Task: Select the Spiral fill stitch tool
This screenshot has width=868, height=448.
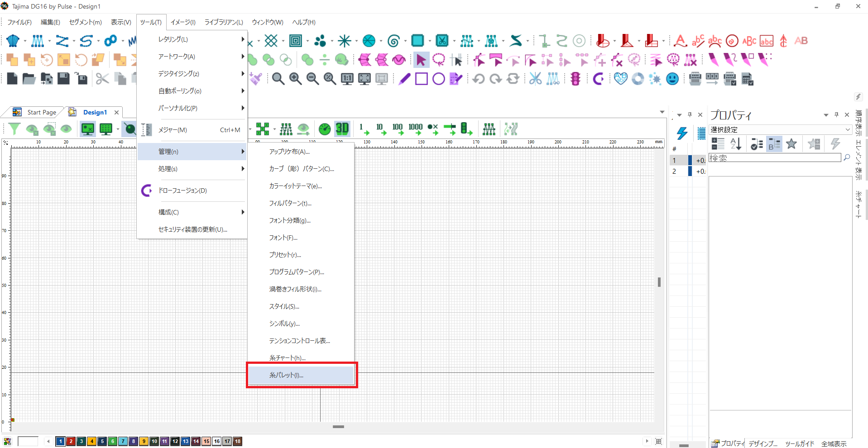Action: point(393,41)
